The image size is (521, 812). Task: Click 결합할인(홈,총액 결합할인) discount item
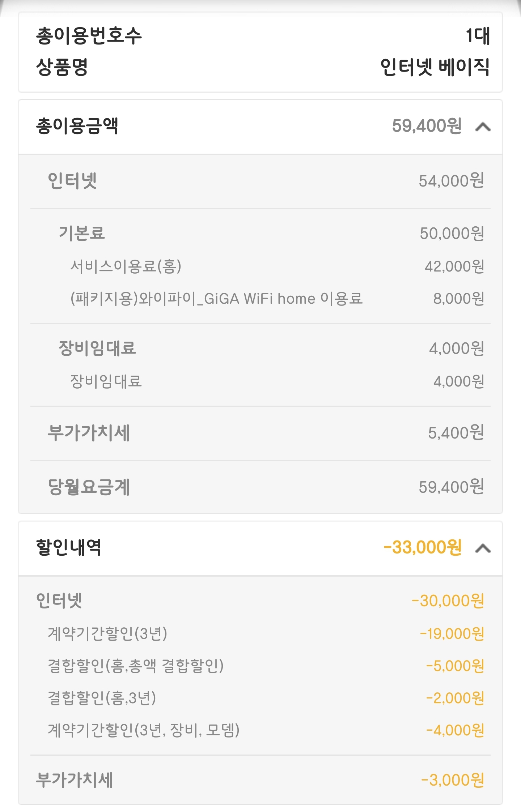point(136,666)
